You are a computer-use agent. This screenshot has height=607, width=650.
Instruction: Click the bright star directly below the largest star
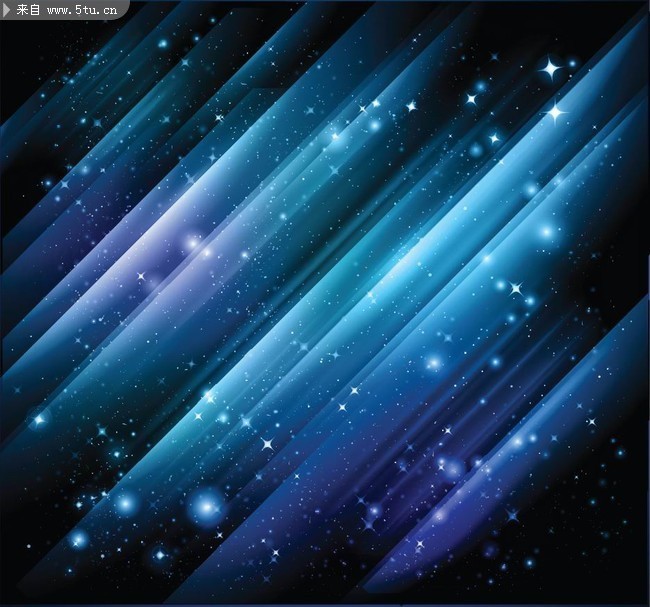[555, 113]
